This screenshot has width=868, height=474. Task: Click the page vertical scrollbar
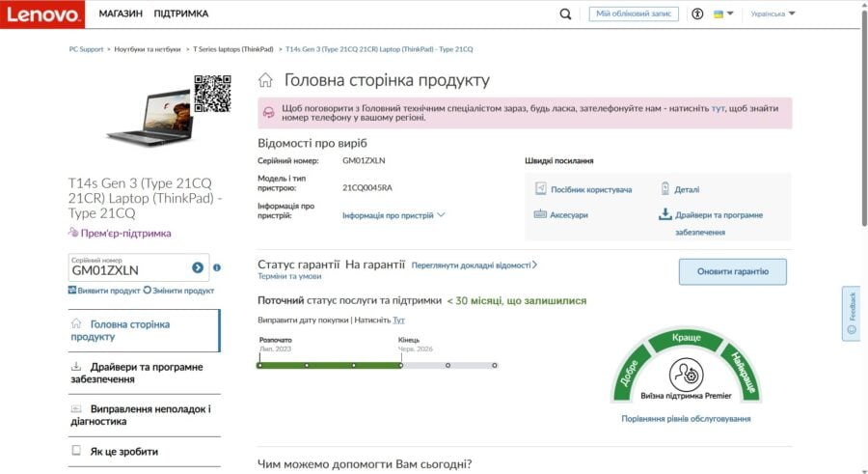click(864, 117)
